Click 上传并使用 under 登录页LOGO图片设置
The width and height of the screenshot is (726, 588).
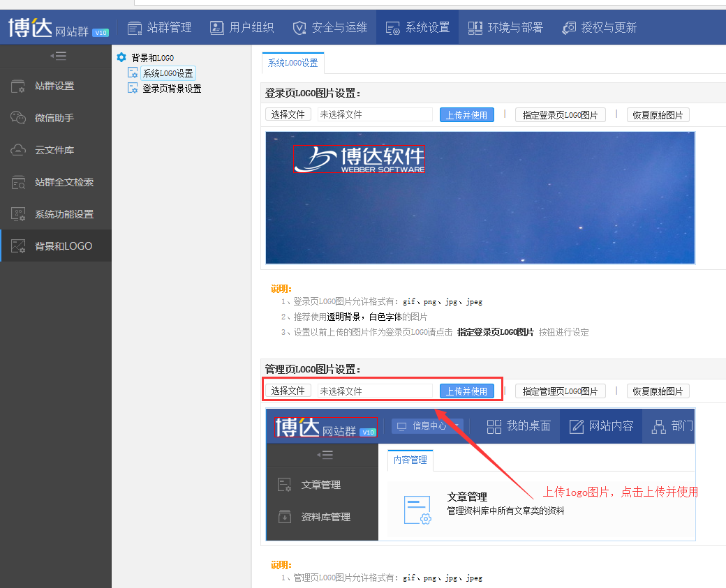pyautogui.click(x=467, y=114)
